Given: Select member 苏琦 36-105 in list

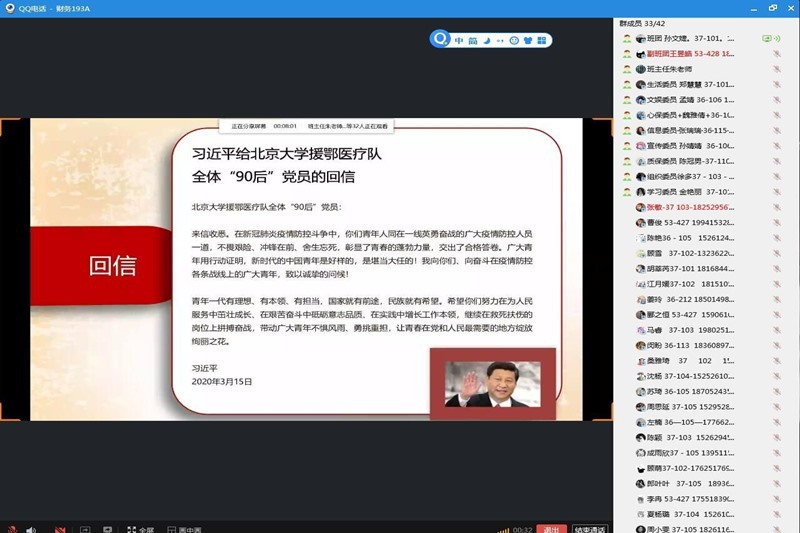Looking at the screenshot, I should (705, 392).
